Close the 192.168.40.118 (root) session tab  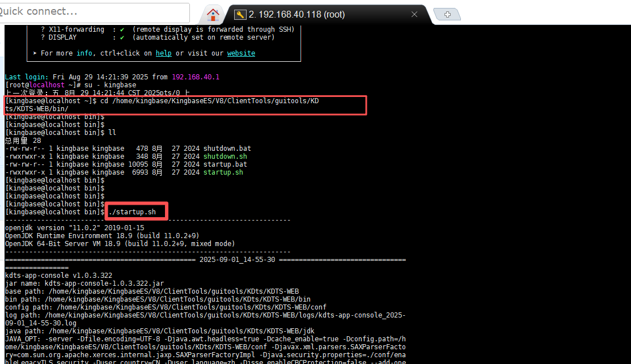pos(414,15)
